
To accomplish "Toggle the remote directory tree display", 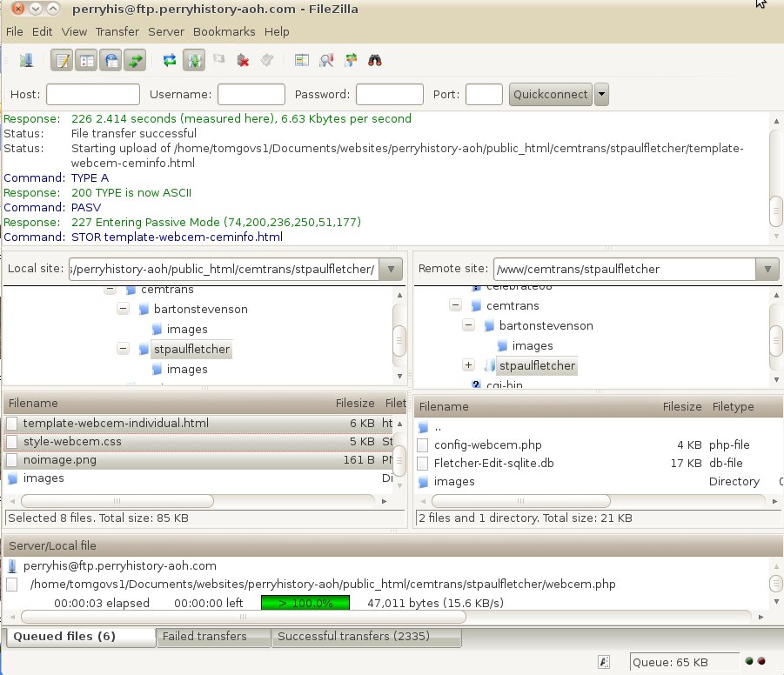I will [x=111, y=61].
